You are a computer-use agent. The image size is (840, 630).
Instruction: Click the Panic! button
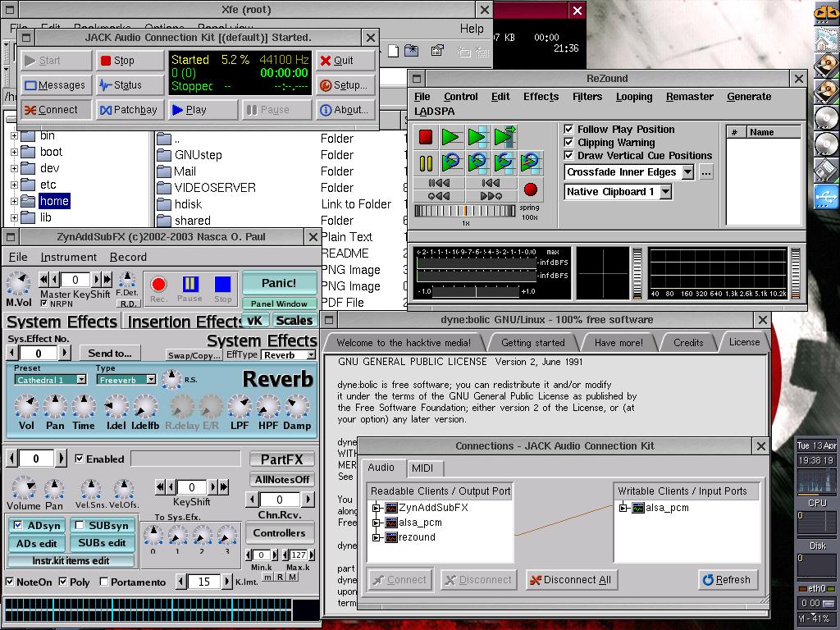(279, 283)
